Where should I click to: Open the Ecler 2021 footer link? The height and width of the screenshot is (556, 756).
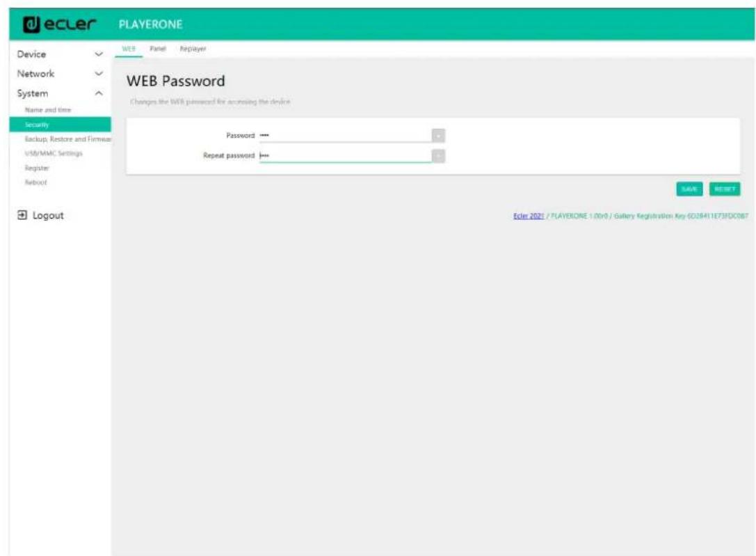tap(529, 216)
